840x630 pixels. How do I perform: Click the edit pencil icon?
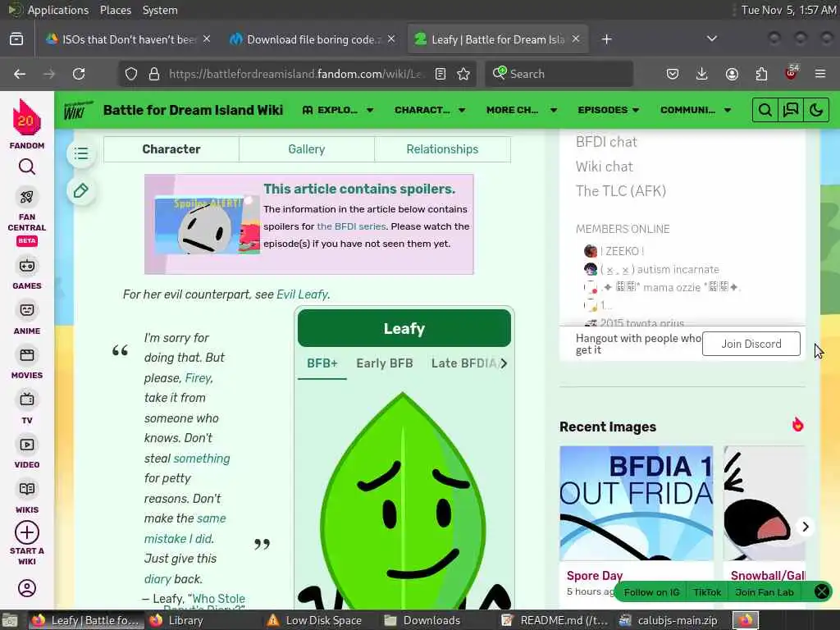[81, 190]
